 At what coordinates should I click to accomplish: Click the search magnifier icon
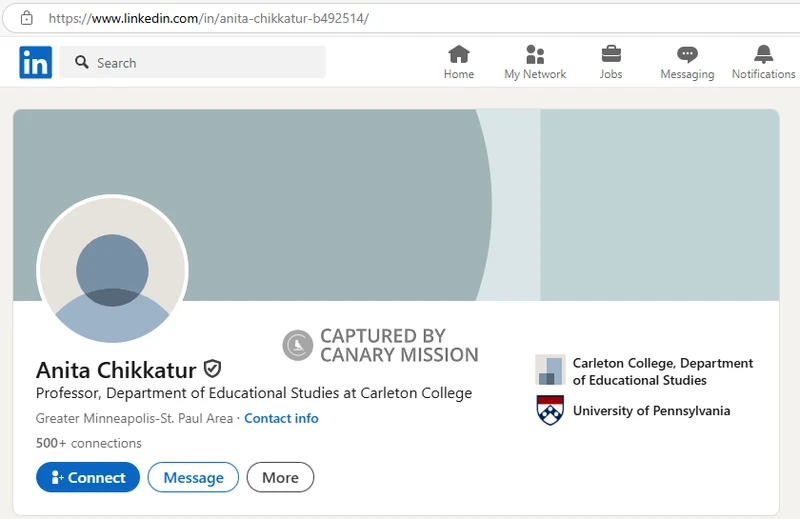(x=82, y=62)
